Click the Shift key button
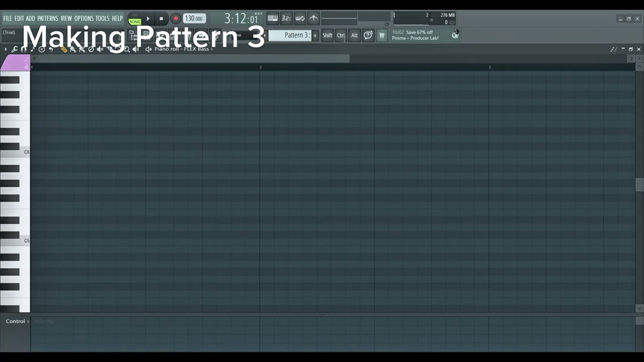 tap(328, 35)
